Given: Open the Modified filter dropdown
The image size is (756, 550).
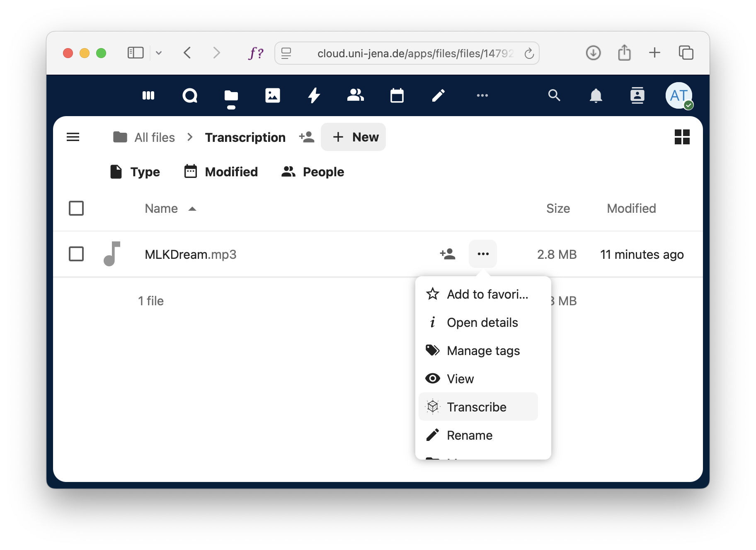Looking at the screenshot, I should coord(221,172).
